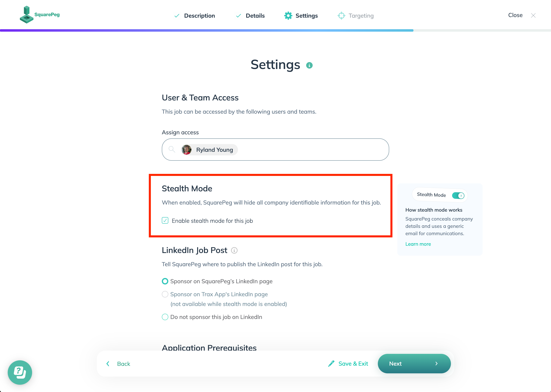Screen dimensions: 551x392
Task: Click the Assign access input field
Action: (x=275, y=149)
